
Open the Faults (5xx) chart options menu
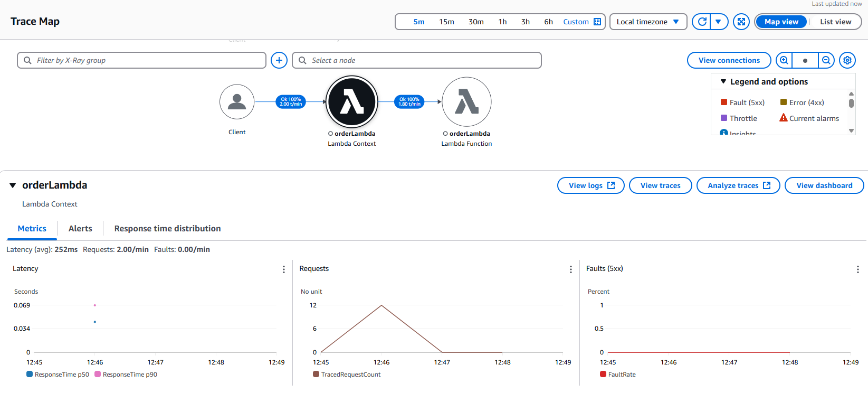tap(858, 269)
